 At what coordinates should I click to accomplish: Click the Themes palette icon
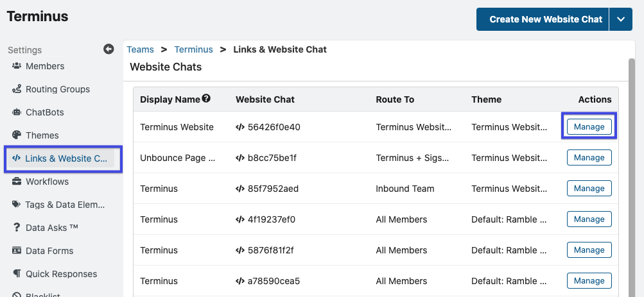pyautogui.click(x=17, y=135)
